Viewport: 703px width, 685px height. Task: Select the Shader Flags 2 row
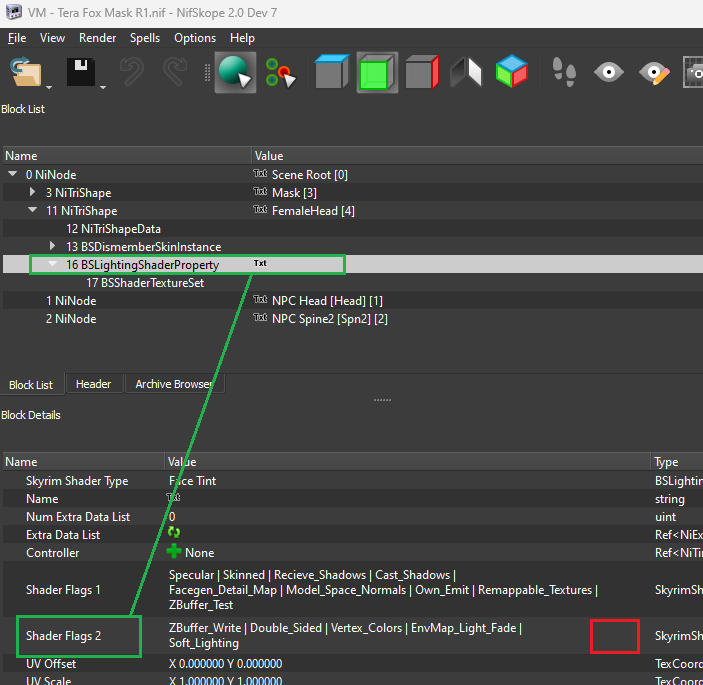[353, 636]
